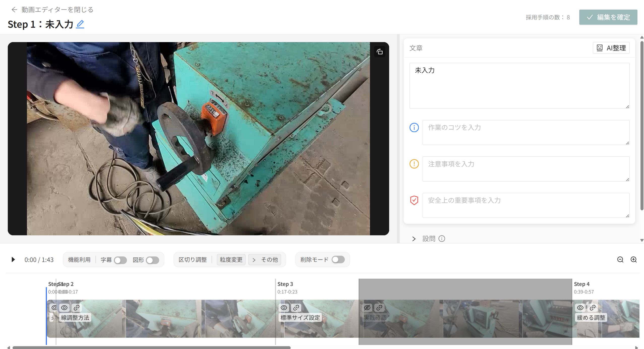Click the zoom out timeline magnifier icon

click(x=620, y=259)
